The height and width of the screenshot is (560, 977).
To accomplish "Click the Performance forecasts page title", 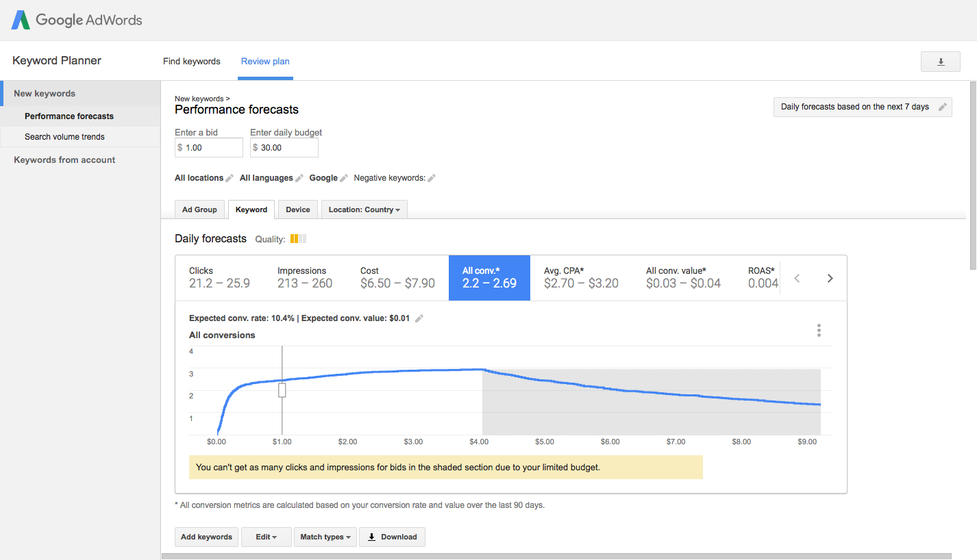I will click(x=236, y=110).
